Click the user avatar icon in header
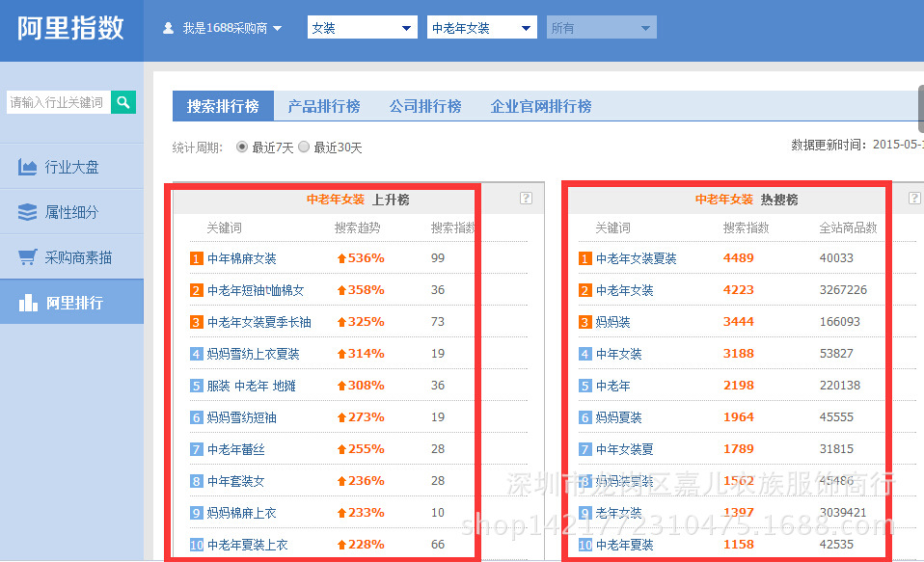Viewport: 924px width, 562px height. coord(169,28)
